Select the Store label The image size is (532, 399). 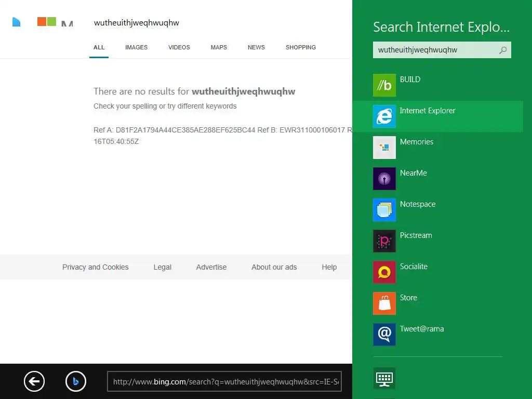click(408, 298)
